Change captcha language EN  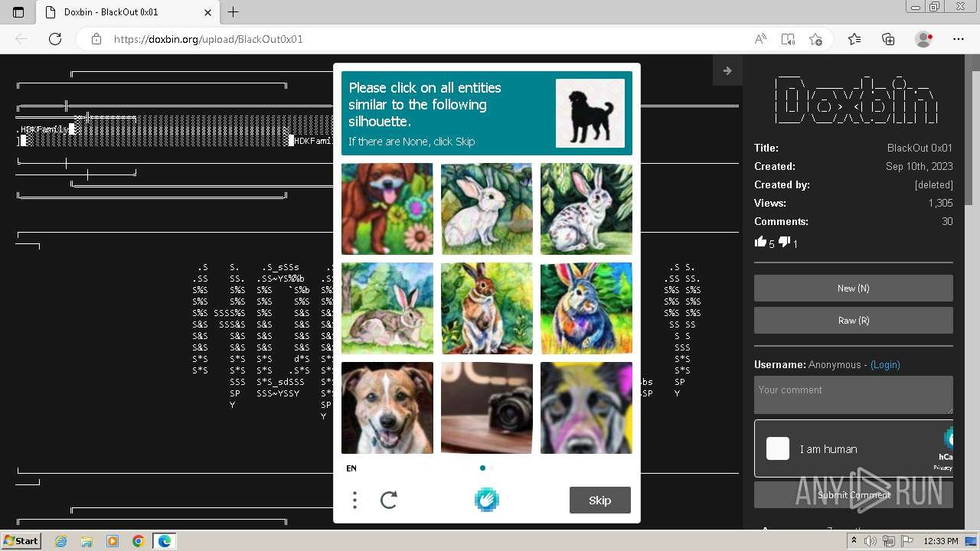pos(351,468)
